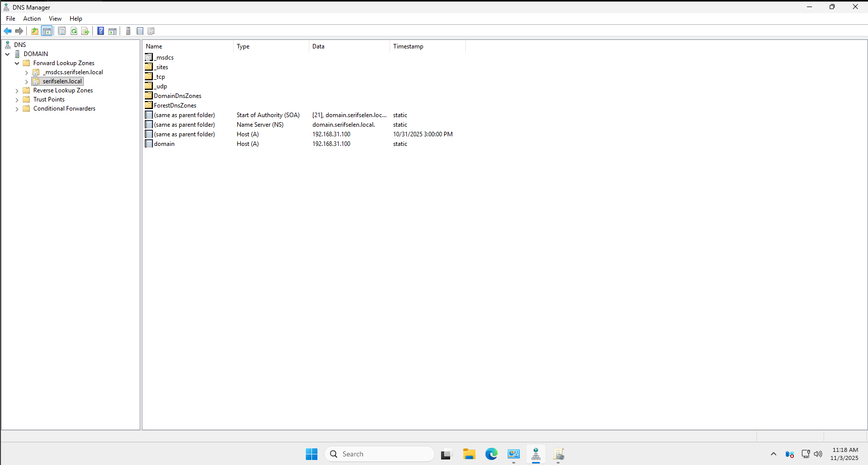Toggle the Show/Hide Console Tree toolbar button

coord(47,31)
